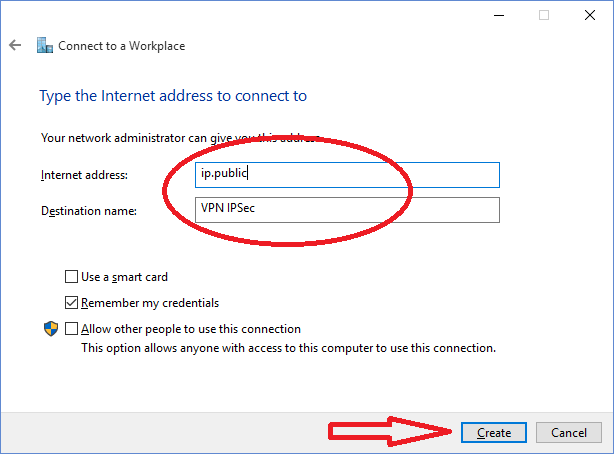Click the Connect to a Workplace building icon
Screen dimensions: 614x454
pyautogui.click(x=45, y=45)
